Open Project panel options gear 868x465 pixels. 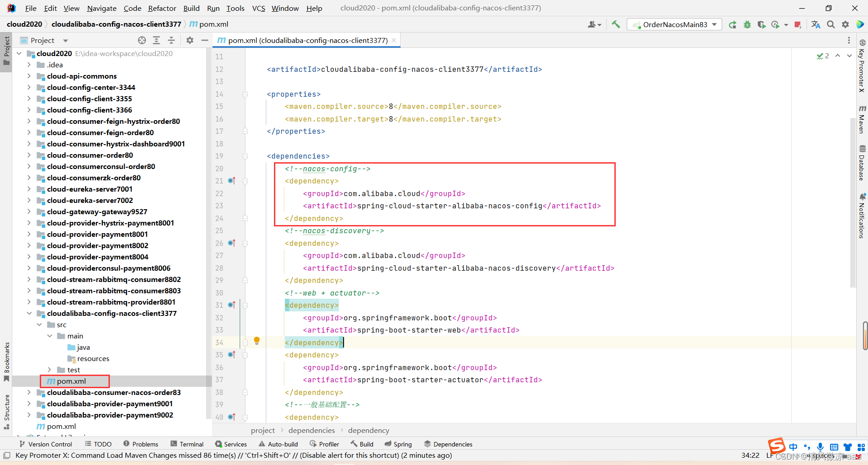click(190, 40)
